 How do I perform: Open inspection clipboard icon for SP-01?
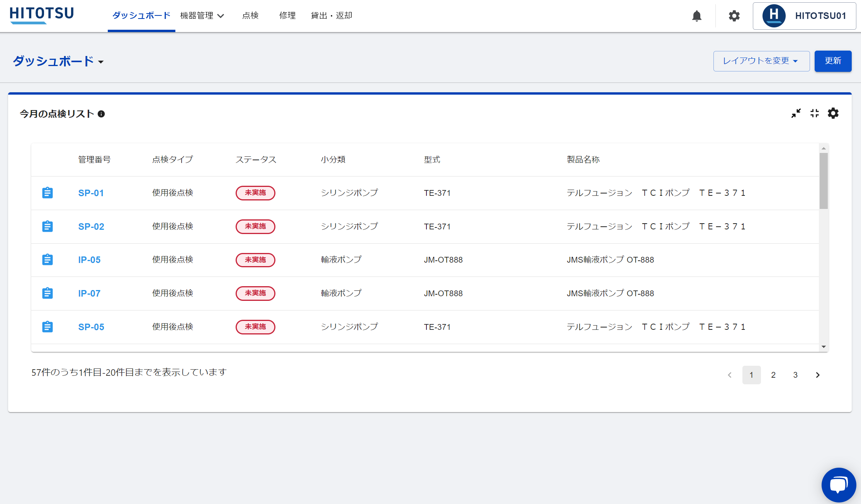tap(48, 193)
